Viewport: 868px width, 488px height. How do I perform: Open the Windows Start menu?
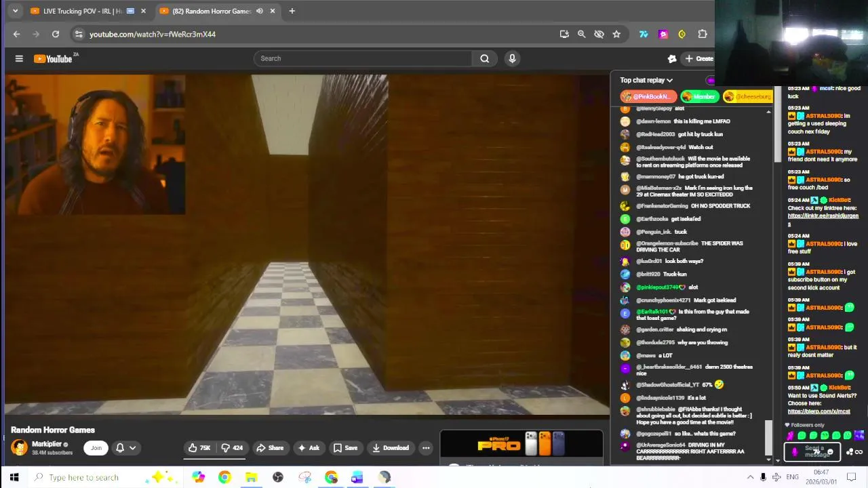pos(14,477)
